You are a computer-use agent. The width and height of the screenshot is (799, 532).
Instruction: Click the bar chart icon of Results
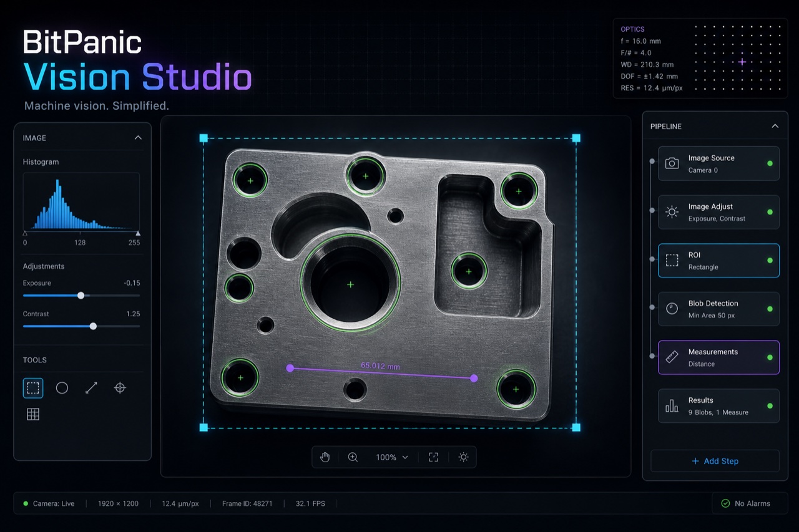pos(672,406)
